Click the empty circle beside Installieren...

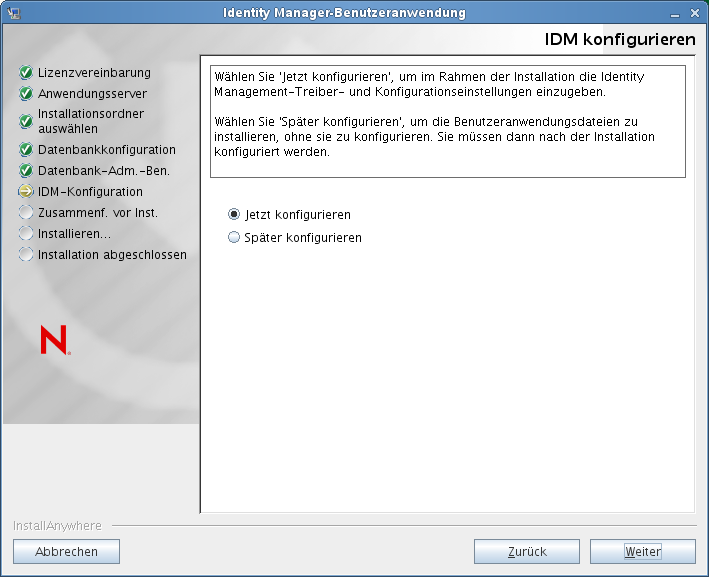pos(26,233)
